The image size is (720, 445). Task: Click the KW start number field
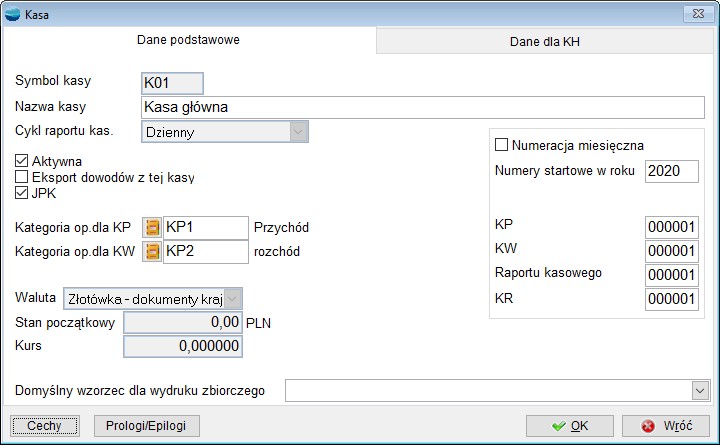click(x=671, y=251)
